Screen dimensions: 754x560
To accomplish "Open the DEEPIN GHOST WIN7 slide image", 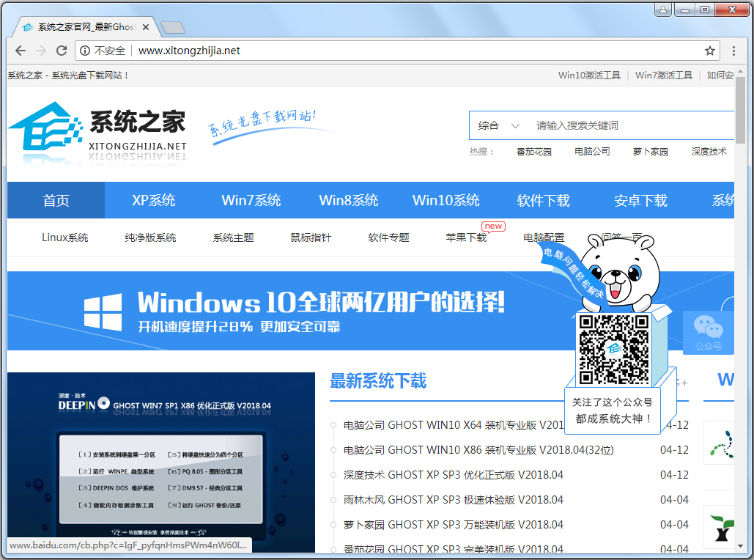I will point(161,462).
